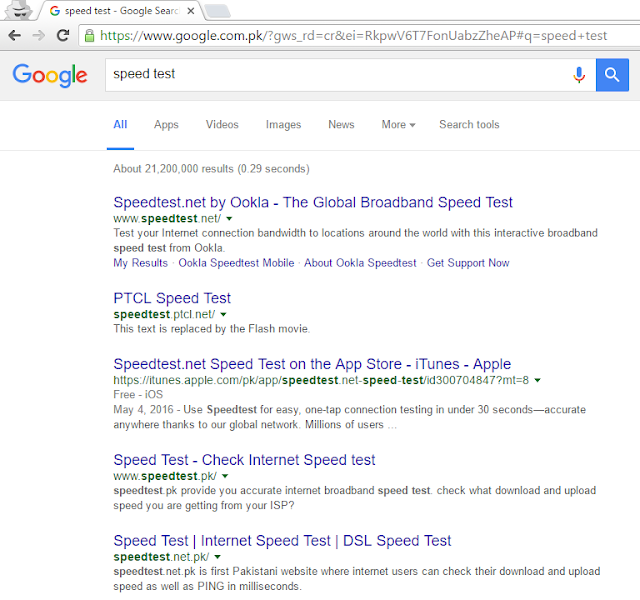This screenshot has height=600, width=640.
Task: Click the speedtest.ptcl.net/ green URL
Action: [164, 315]
